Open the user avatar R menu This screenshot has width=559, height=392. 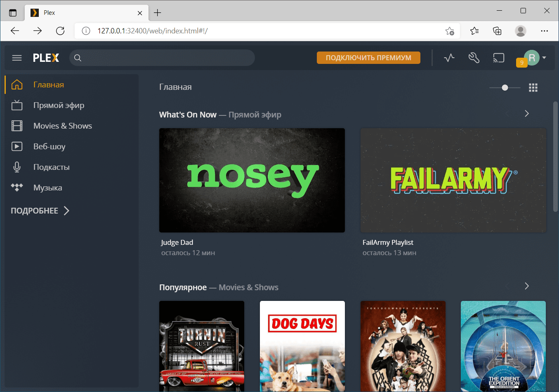pos(532,58)
